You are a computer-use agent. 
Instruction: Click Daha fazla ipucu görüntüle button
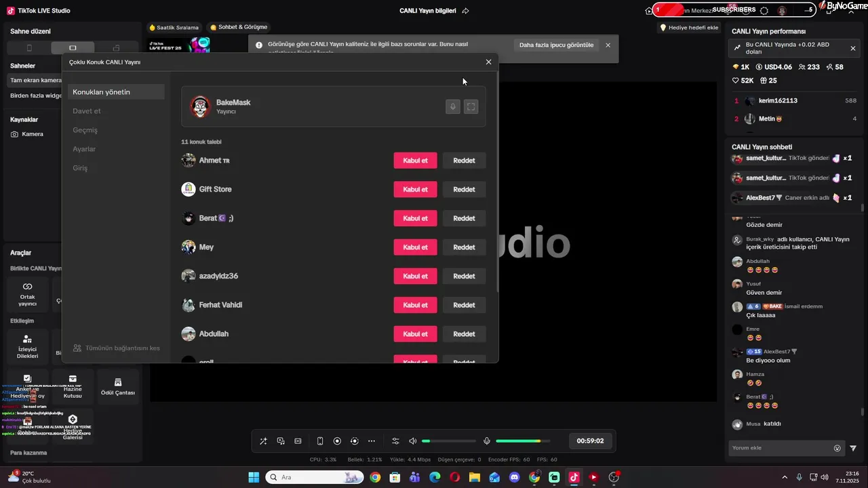[556, 45]
